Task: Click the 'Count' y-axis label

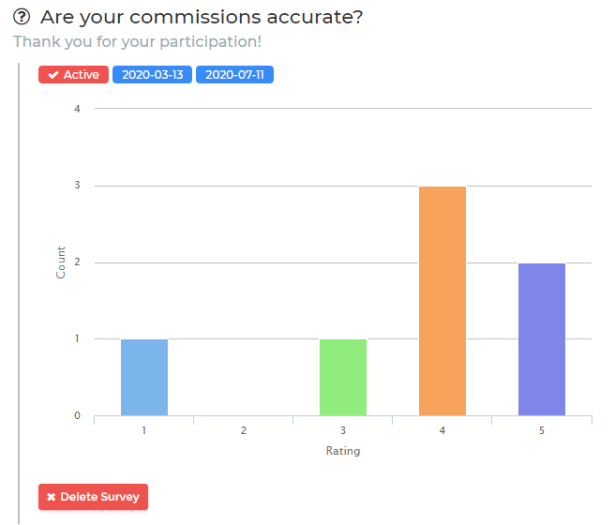Action: point(61,262)
